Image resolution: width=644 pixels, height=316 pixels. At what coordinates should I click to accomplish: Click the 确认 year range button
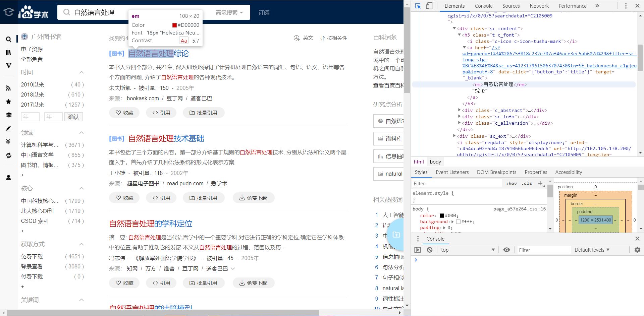(73, 117)
